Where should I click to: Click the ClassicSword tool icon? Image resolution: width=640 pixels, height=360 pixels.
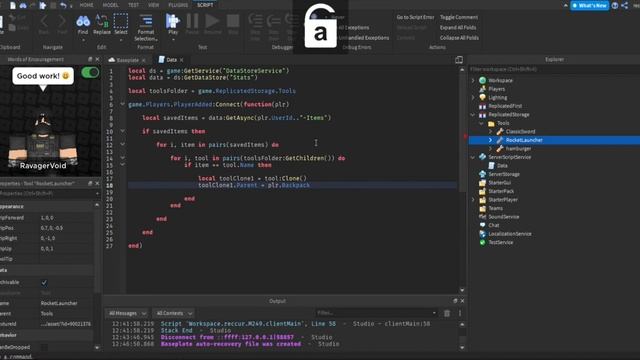pos(500,131)
